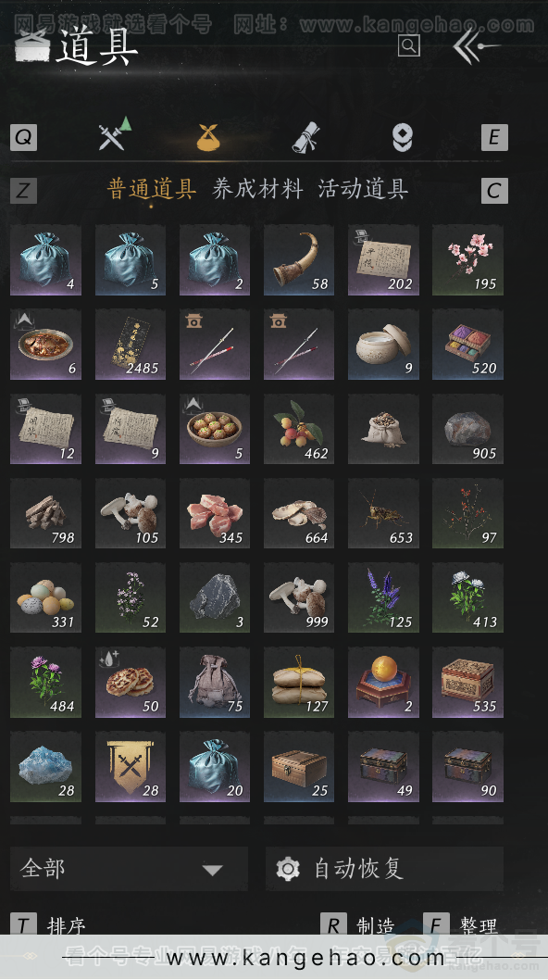
Task: Select the scroll category icon
Action: tap(306, 137)
